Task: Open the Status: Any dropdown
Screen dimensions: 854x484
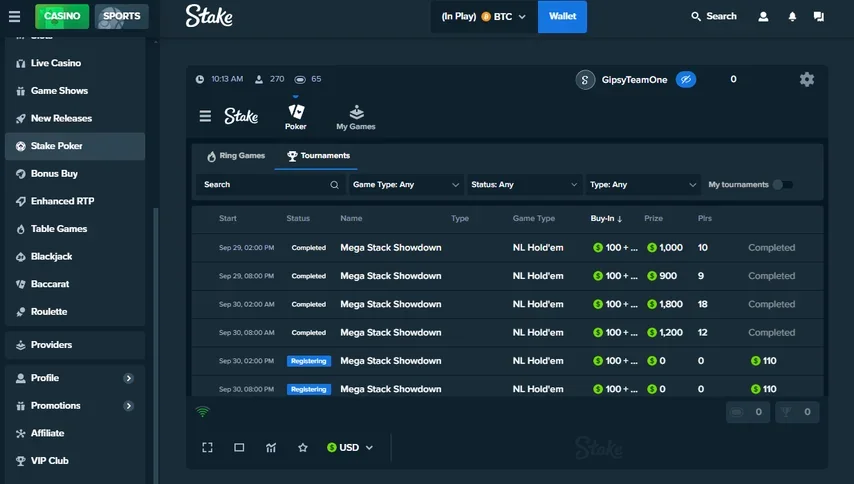Action: click(524, 185)
